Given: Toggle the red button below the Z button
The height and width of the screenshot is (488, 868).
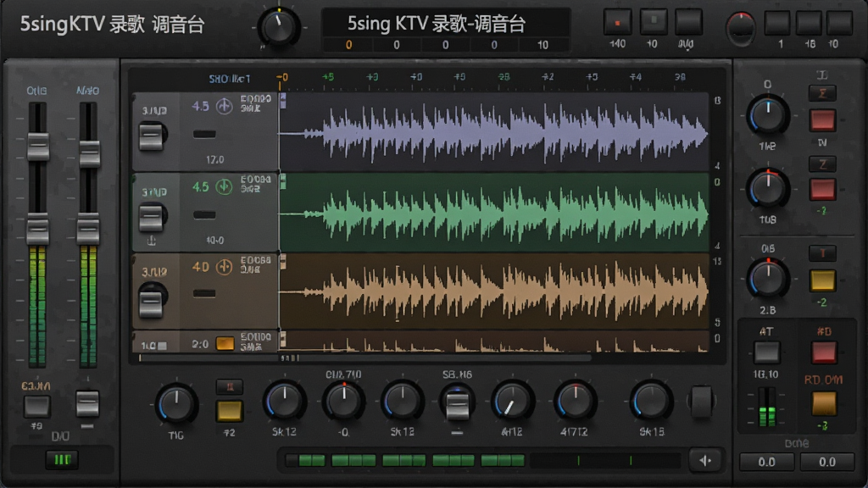Looking at the screenshot, I should (822, 189).
